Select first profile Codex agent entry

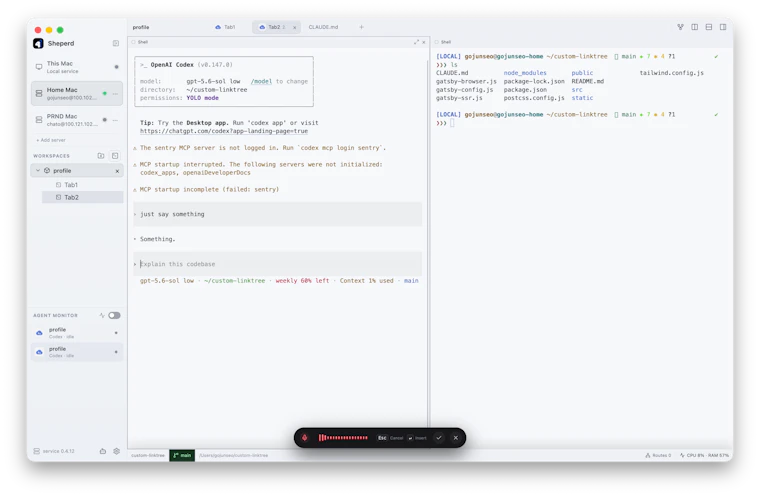[77, 333]
